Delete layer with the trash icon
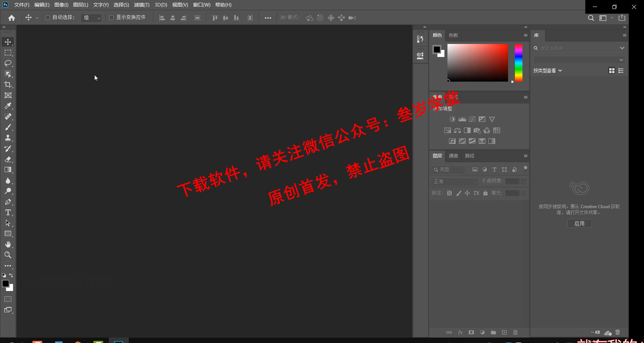Screen dimensions: 644x343 click(515, 332)
